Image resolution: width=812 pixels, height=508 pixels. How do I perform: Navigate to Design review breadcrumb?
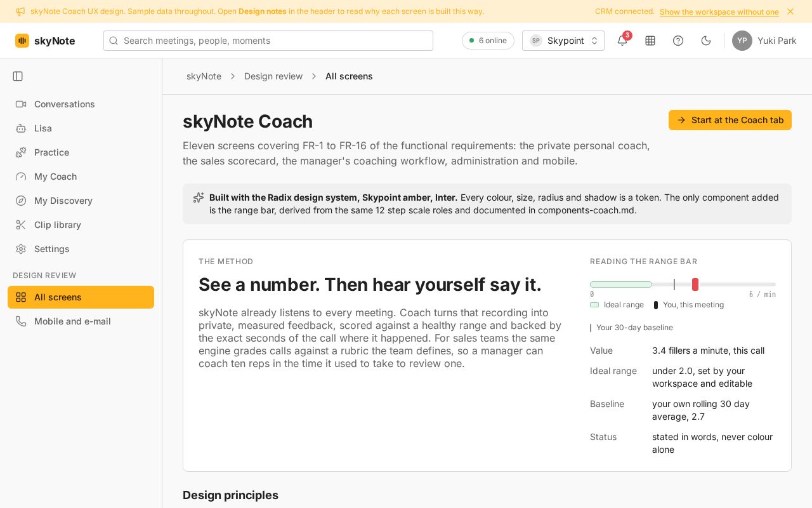click(x=273, y=76)
